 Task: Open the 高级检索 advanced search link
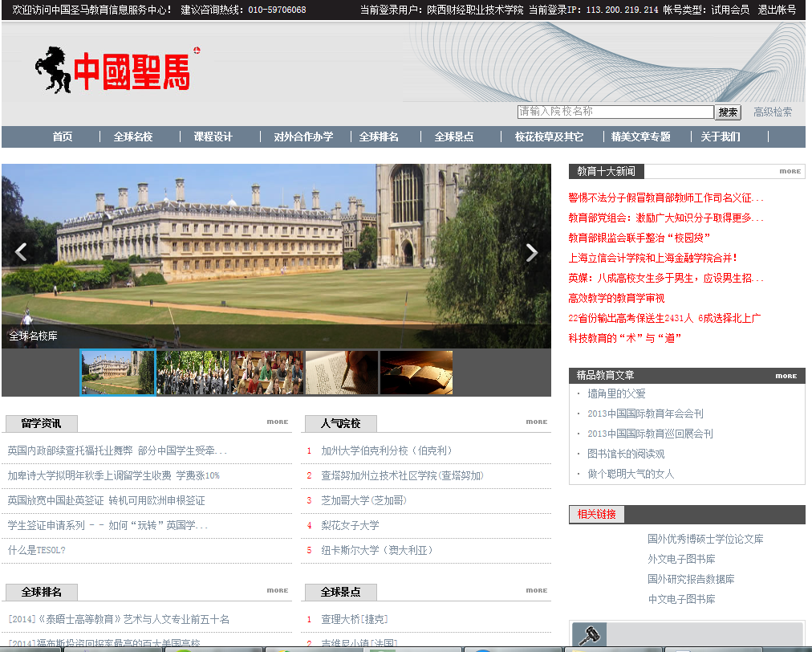pyautogui.click(x=773, y=112)
